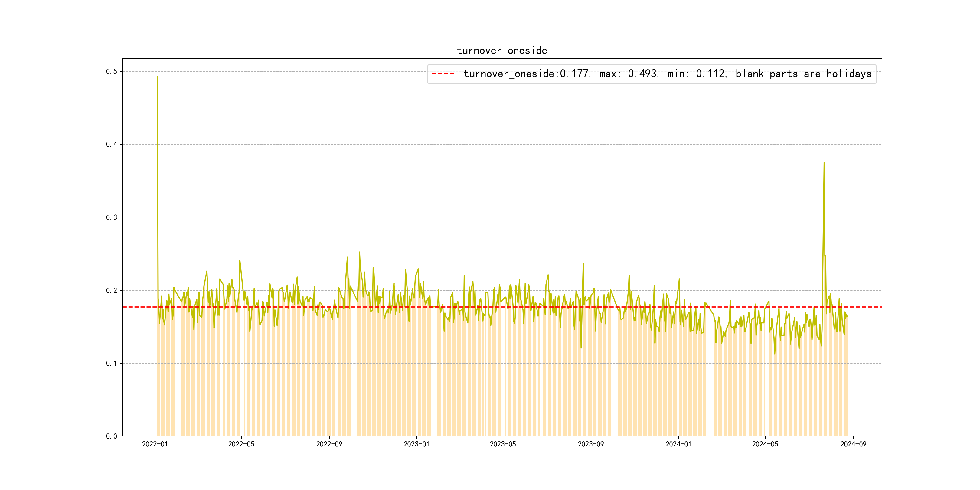
Task: Click the 2024-09 x-axis label
Action: click(853, 444)
